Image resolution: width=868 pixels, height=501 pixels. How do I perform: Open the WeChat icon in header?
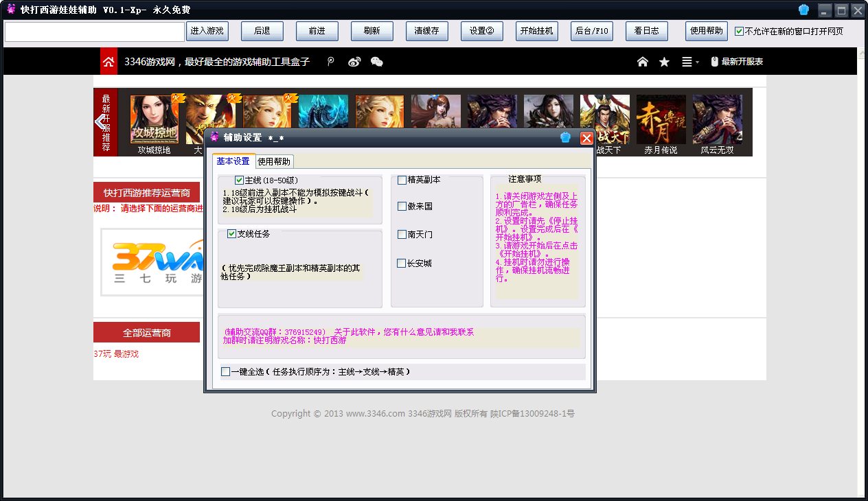(x=376, y=62)
